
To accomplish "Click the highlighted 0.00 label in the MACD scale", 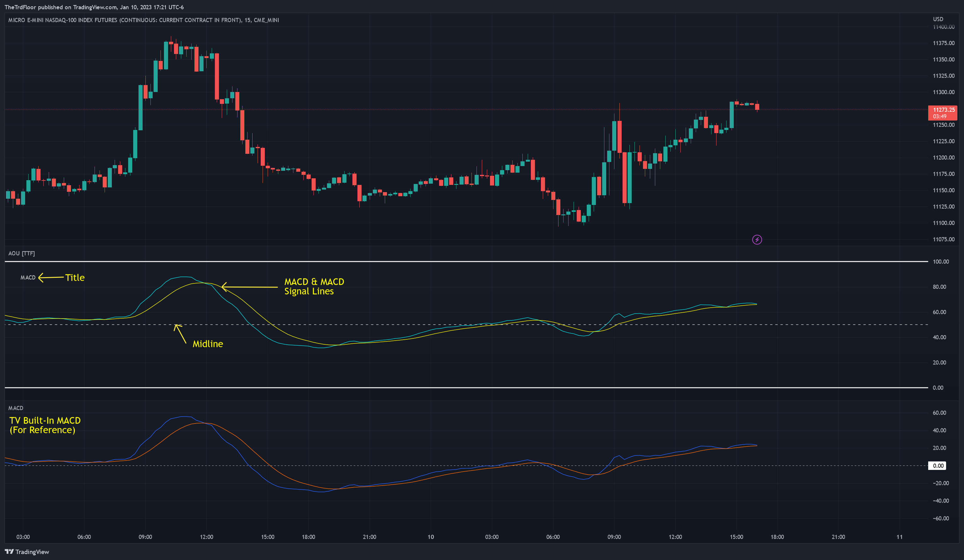I will pos(938,466).
